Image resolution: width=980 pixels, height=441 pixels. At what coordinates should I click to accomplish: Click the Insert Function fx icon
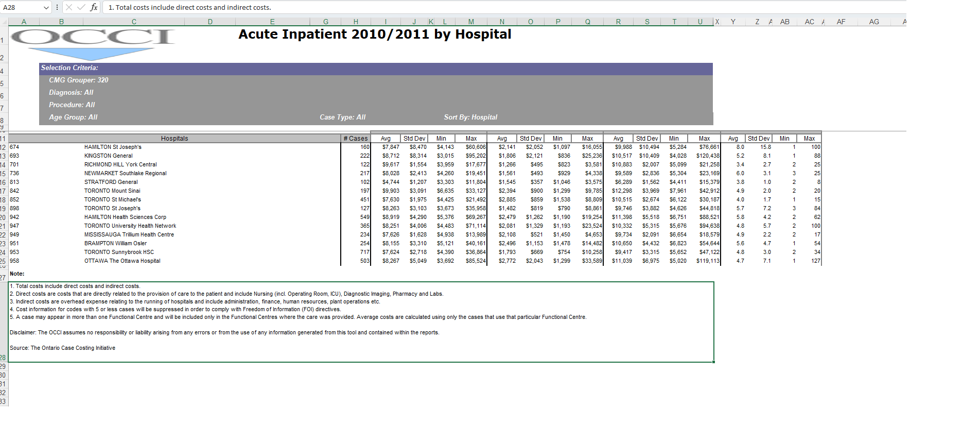94,7
